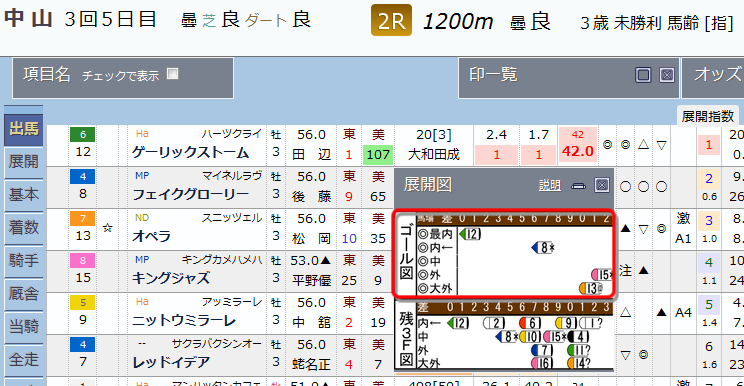Switch to the 全走 side tab

[x=24, y=359]
